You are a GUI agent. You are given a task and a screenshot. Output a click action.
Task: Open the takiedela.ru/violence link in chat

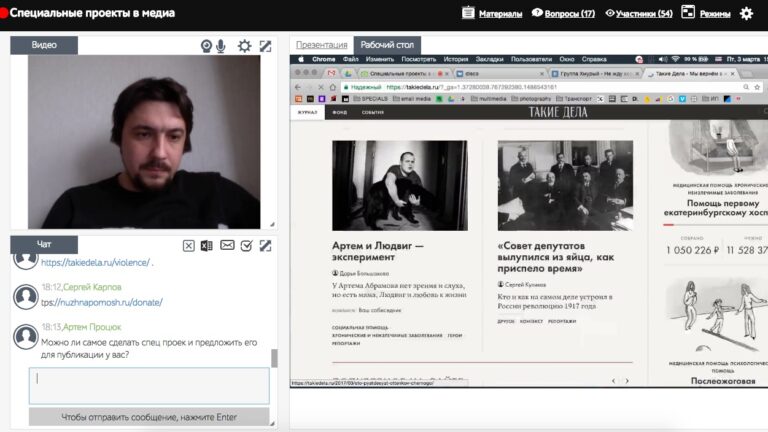point(95,263)
